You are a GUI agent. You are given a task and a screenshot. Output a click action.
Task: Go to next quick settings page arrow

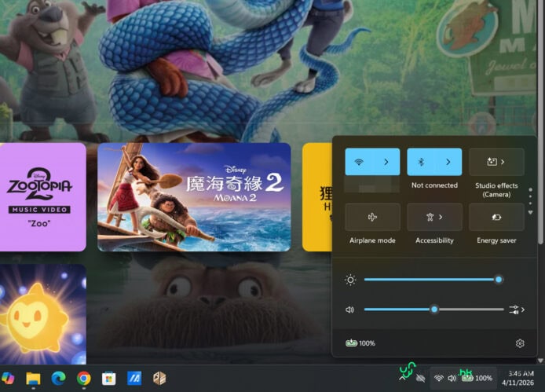pos(530,212)
